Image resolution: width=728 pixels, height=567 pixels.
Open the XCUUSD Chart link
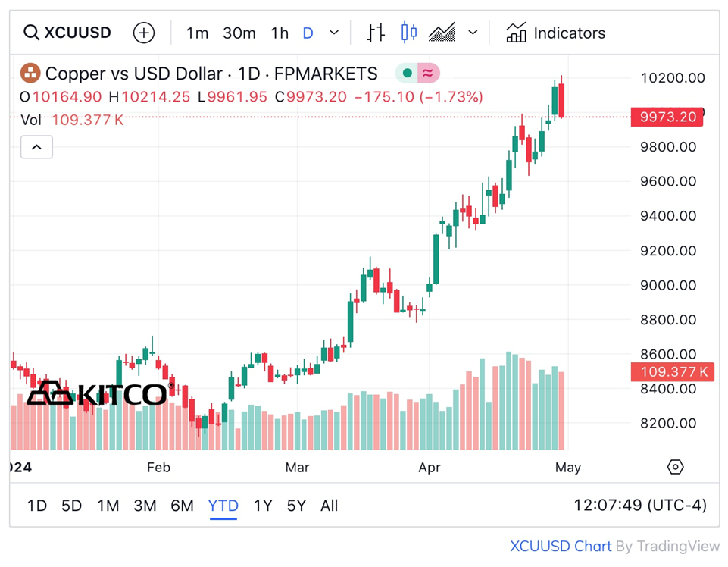pyautogui.click(x=560, y=546)
